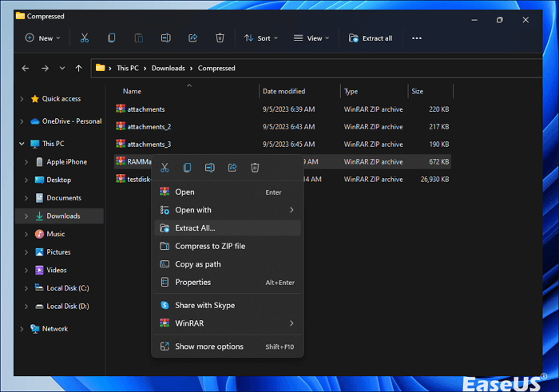559x392 pixels.
Task: Click the Cut icon in the top toolbar
Action: click(85, 38)
